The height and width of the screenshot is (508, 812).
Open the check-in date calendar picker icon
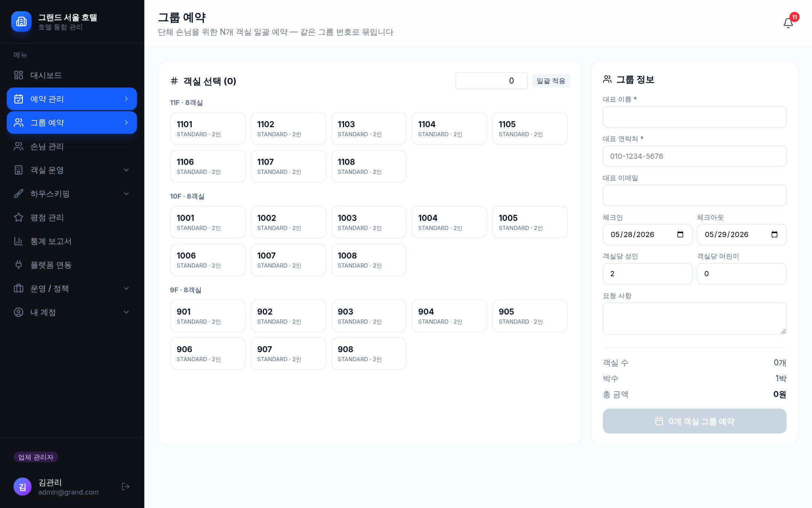click(680, 234)
